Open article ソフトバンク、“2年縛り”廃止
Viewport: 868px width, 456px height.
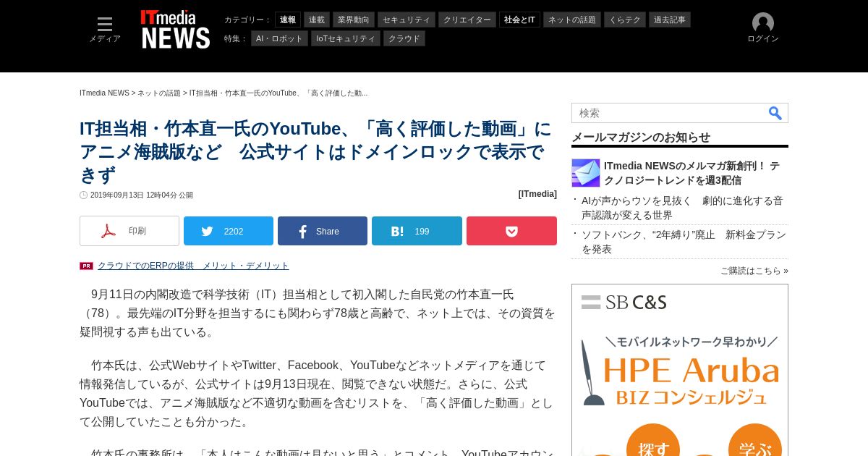pyautogui.click(x=684, y=242)
